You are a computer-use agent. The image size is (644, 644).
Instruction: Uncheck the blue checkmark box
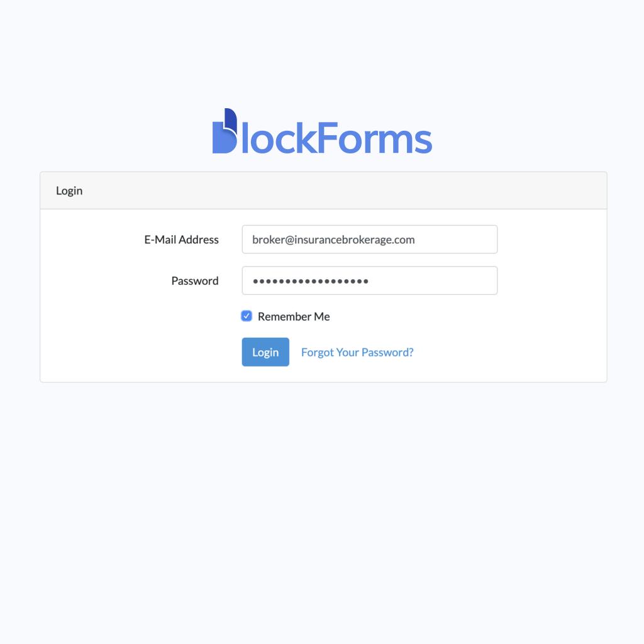point(247,316)
